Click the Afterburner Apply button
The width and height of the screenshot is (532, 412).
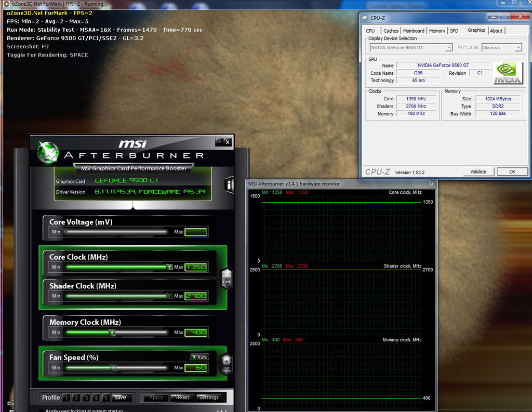click(156, 397)
